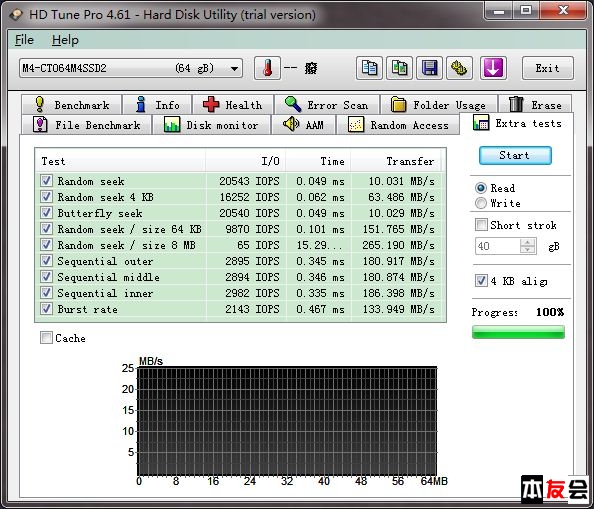Select the Write radio button
The height and width of the screenshot is (509, 594).
click(x=481, y=203)
